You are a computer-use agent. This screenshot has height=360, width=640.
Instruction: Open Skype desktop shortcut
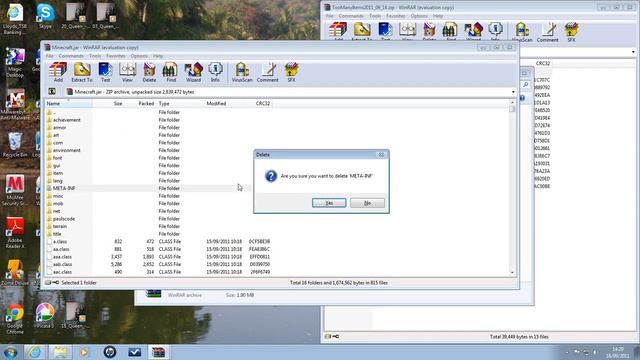tap(45, 16)
